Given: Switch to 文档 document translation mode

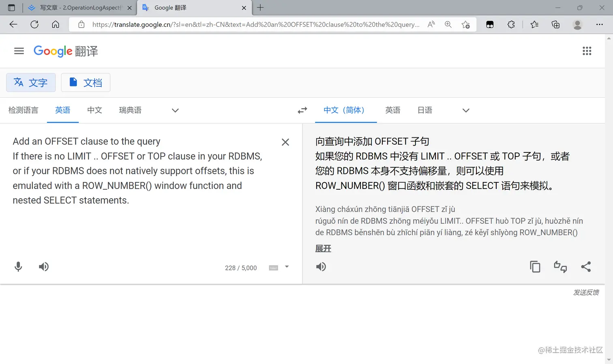Looking at the screenshot, I should tap(86, 83).
